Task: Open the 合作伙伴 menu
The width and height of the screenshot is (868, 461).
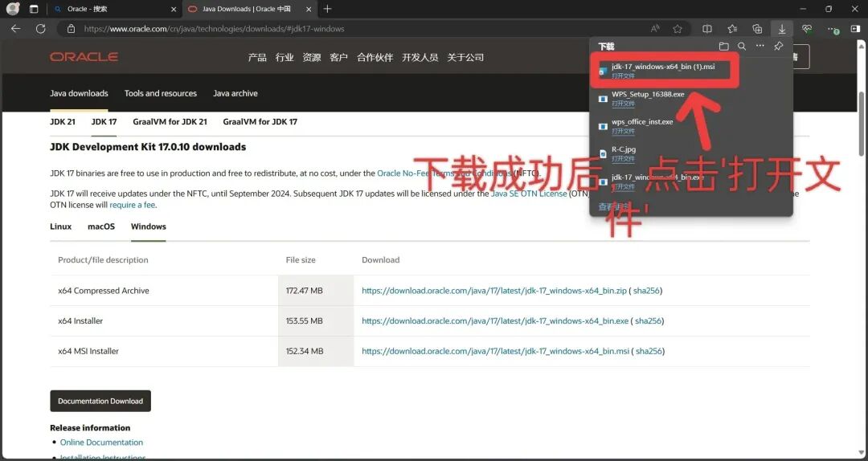Action: pyautogui.click(x=375, y=58)
